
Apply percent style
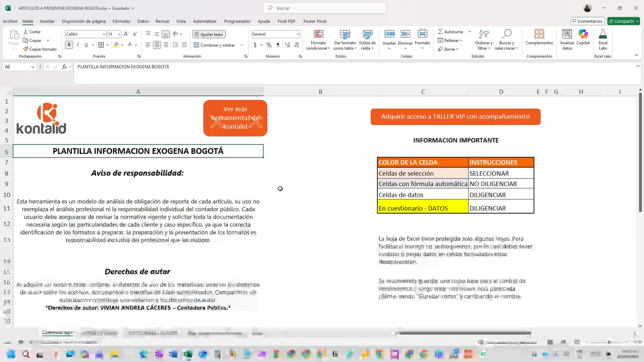pos(269,45)
